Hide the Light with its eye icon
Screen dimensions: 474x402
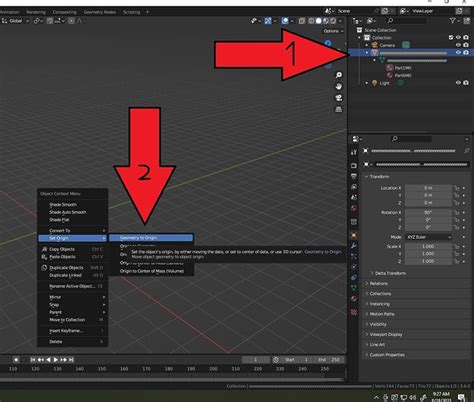pos(458,83)
